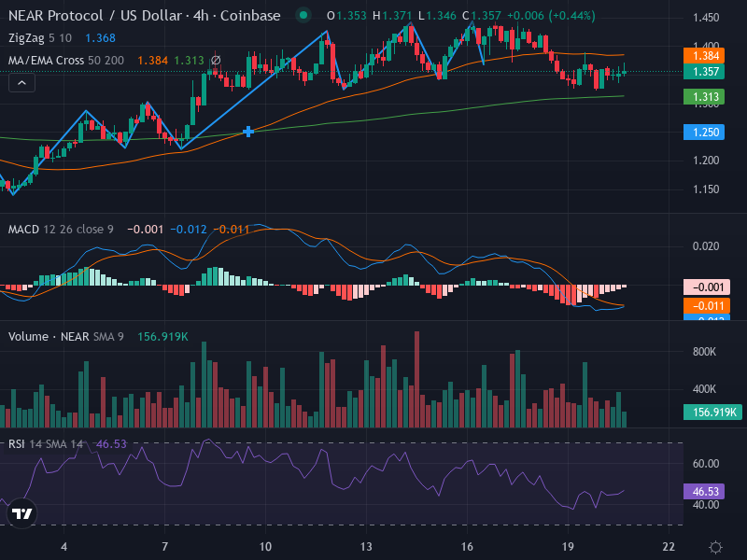Click the green market status dot
The image size is (747, 560).
point(303,15)
